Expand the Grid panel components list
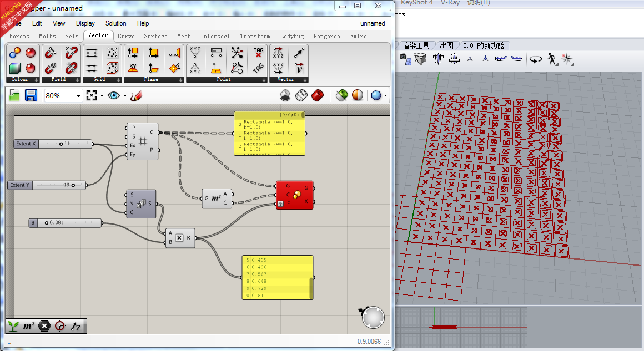 click(x=119, y=80)
